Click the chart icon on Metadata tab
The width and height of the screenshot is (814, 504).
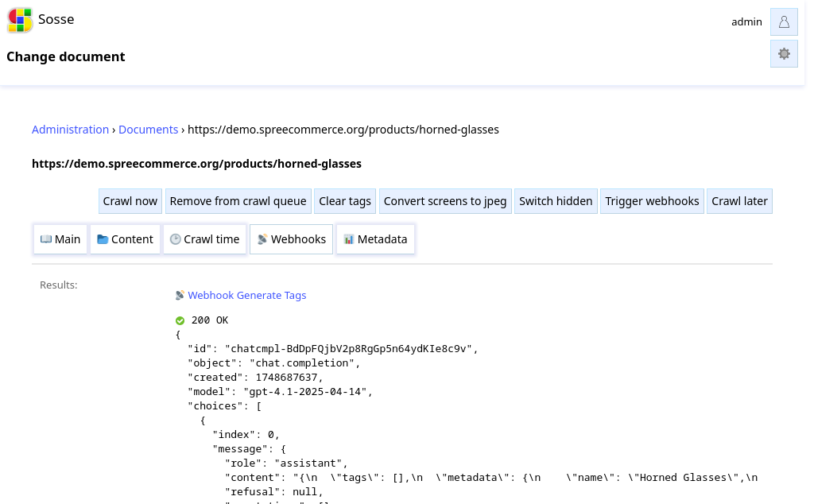tap(349, 239)
